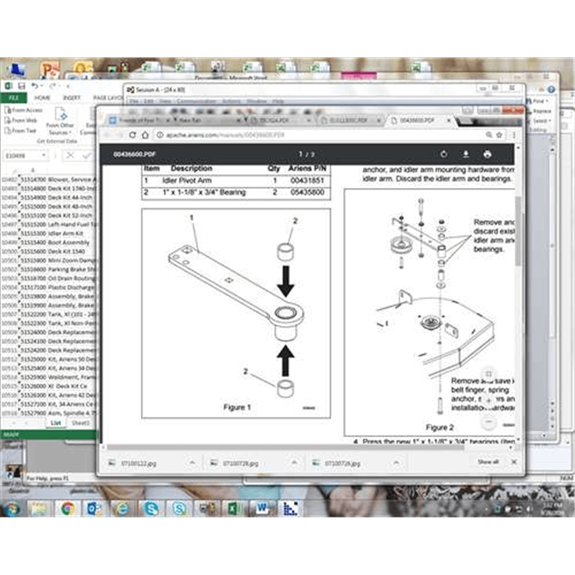The width and height of the screenshot is (575, 575).
Task: Open the Excel HOME ribbon tab
Action: [43, 98]
